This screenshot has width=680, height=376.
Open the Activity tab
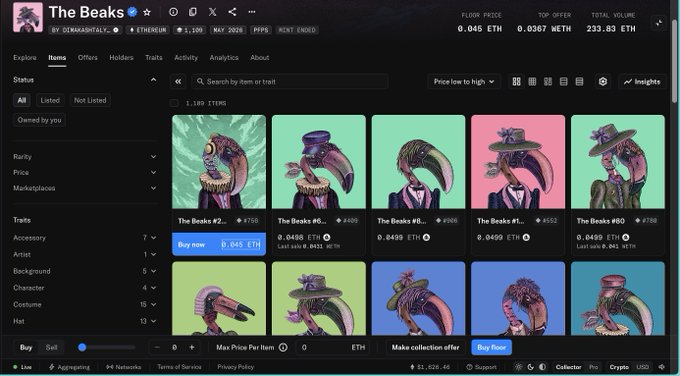tap(186, 57)
